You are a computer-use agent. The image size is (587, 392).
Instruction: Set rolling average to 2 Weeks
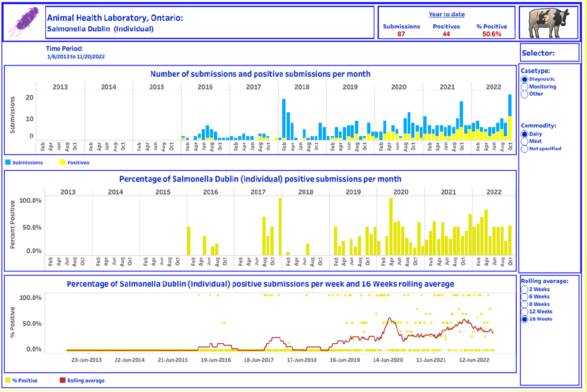click(524, 290)
